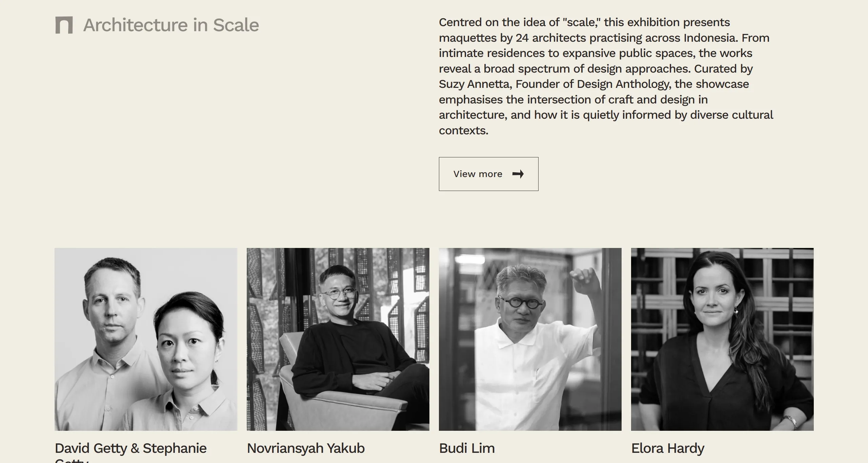This screenshot has height=463, width=868.
Task: Click the quoted word "scale" in the description
Action: pyautogui.click(x=581, y=22)
